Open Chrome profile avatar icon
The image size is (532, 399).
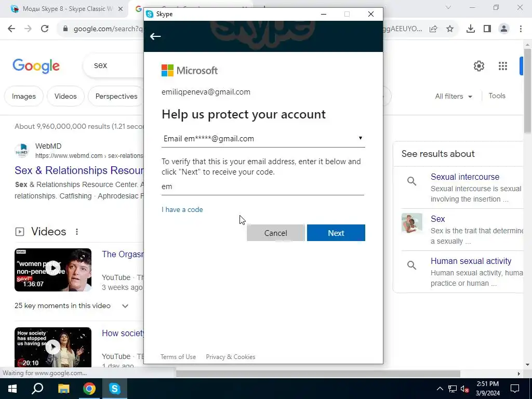[504, 29]
